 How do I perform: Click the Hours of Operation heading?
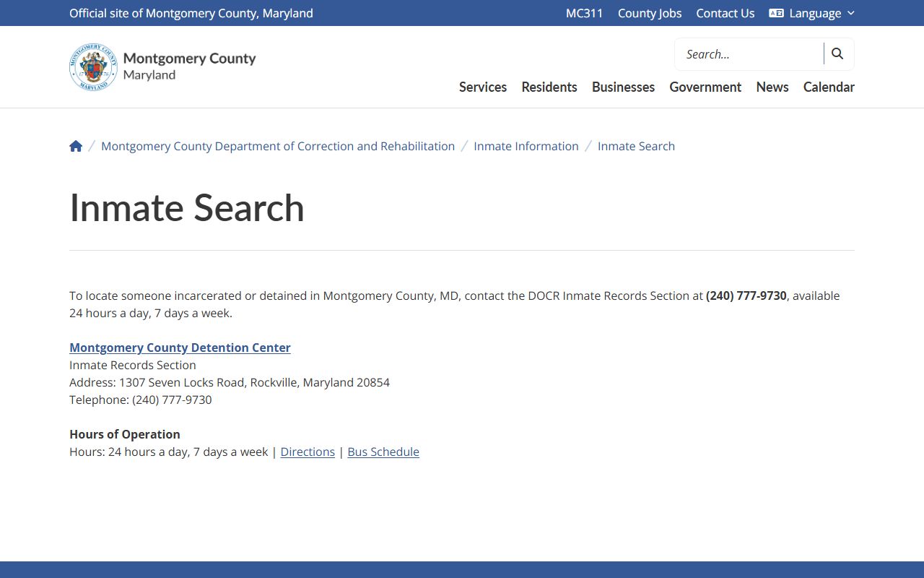tap(125, 434)
